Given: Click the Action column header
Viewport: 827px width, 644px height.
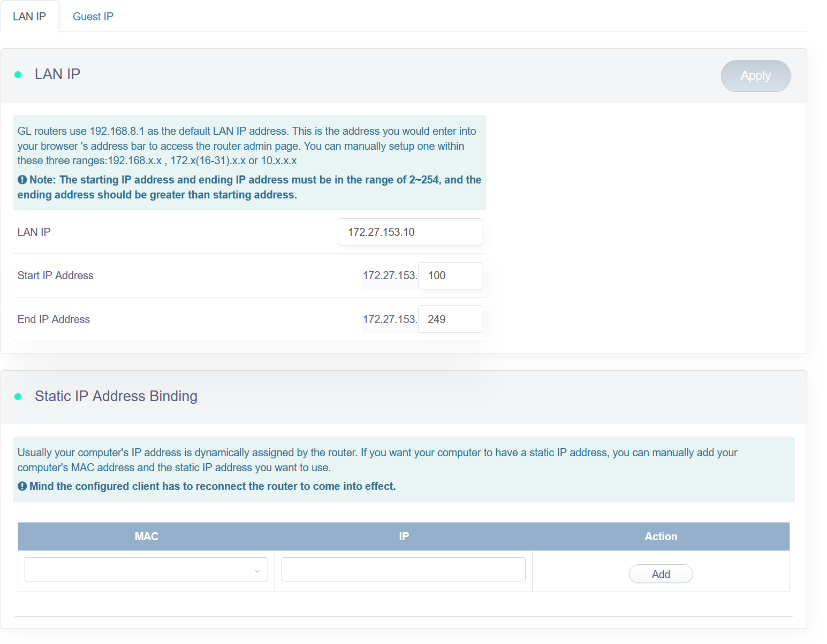Looking at the screenshot, I should point(661,536).
